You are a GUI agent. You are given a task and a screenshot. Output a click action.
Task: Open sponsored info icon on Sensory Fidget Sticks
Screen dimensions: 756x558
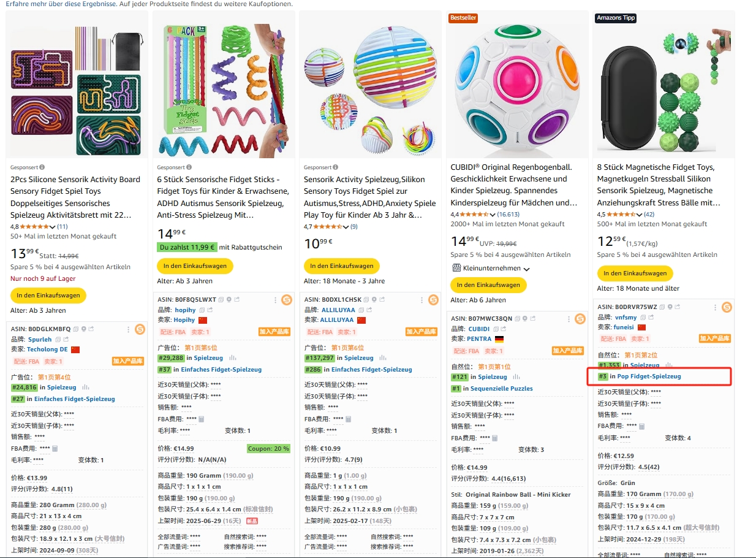189,167
